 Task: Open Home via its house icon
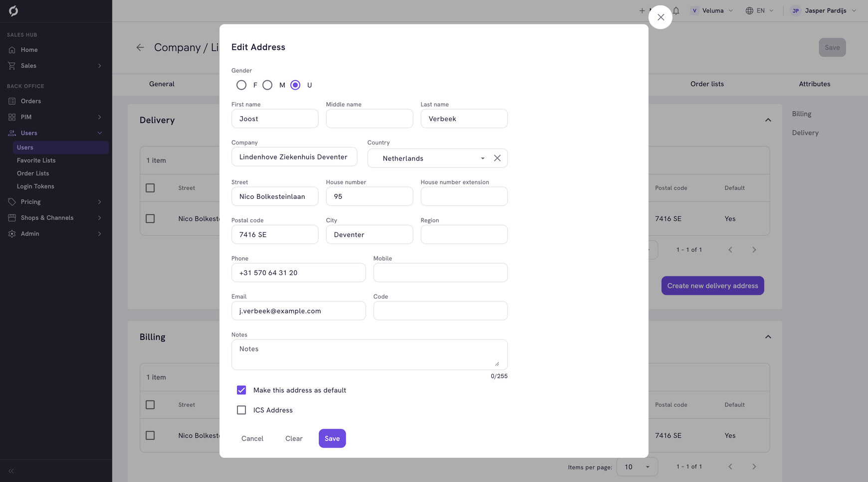(x=12, y=50)
